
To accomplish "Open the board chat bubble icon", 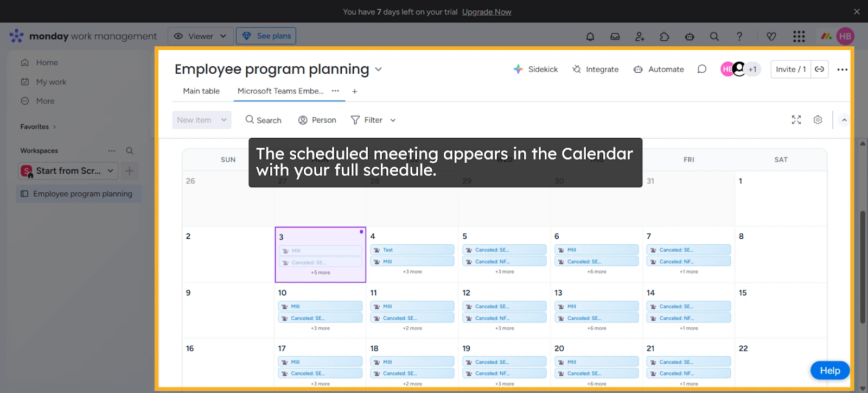I will (701, 69).
